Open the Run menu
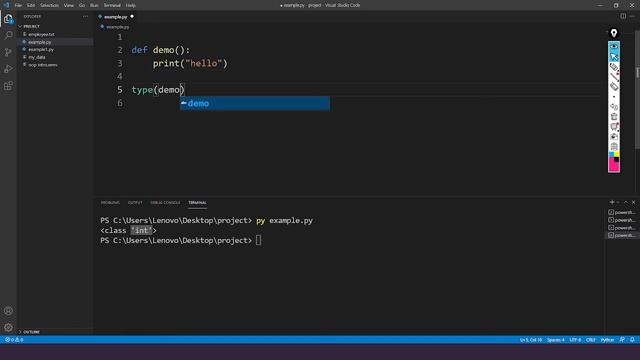 (x=94, y=5)
